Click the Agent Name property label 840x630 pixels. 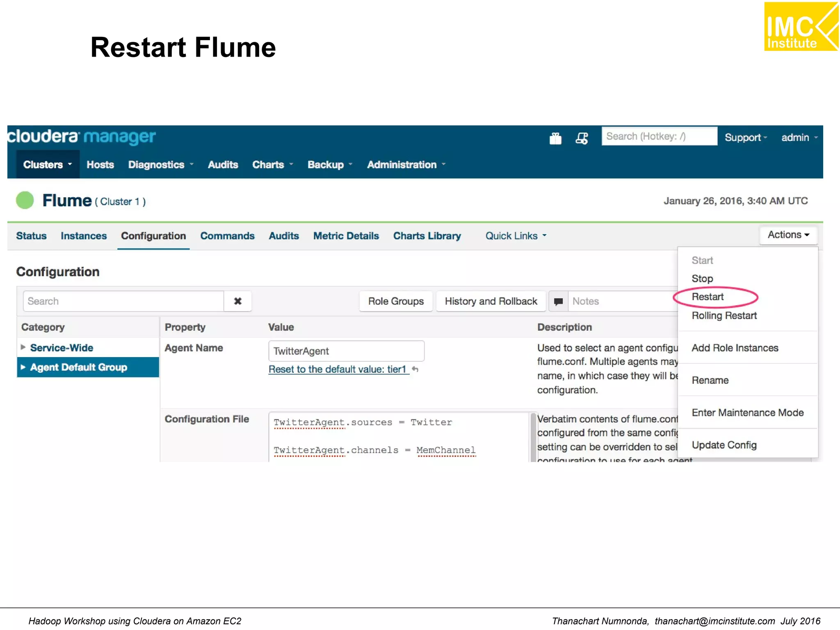pyautogui.click(x=194, y=348)
